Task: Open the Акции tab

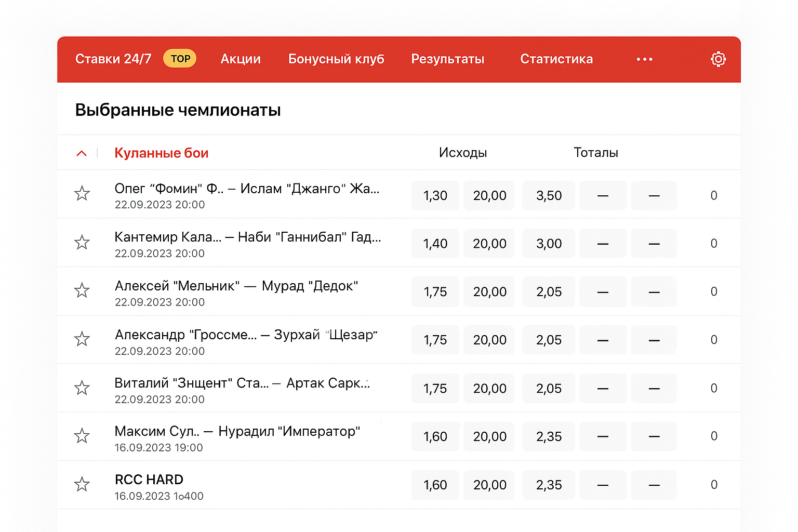Action: [241, 59]
